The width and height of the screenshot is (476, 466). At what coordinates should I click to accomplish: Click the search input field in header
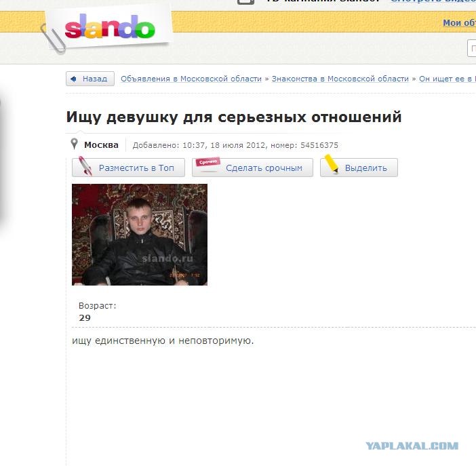coord(471,48)
